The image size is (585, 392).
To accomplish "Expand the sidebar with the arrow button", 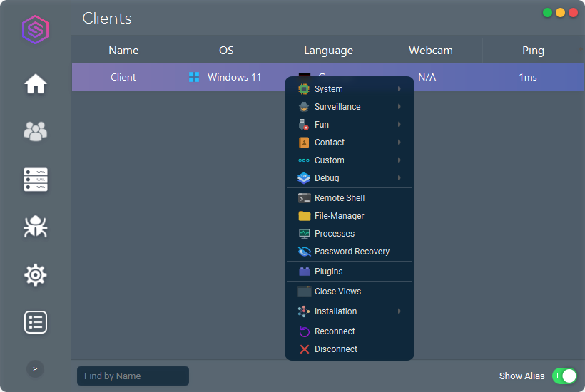I will tap(35, 369).
